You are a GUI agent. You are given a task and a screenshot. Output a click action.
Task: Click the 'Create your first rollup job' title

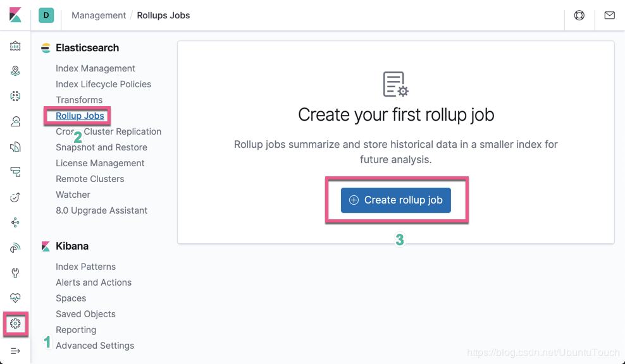[x=396, y=115]
